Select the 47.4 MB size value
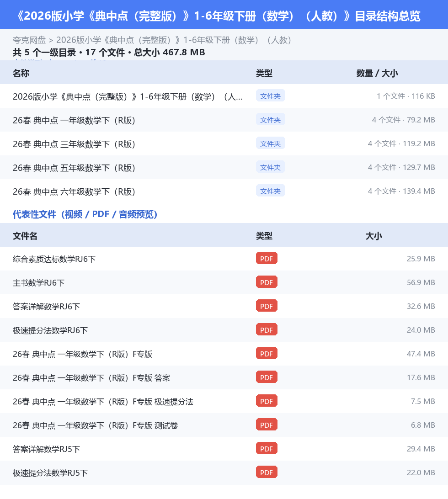 click(421, 354)
